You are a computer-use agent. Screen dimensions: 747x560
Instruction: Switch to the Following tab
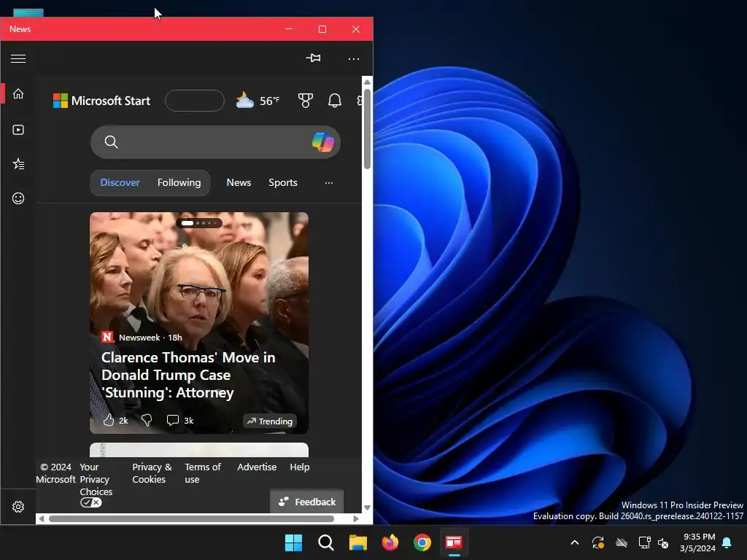point(179,182)
